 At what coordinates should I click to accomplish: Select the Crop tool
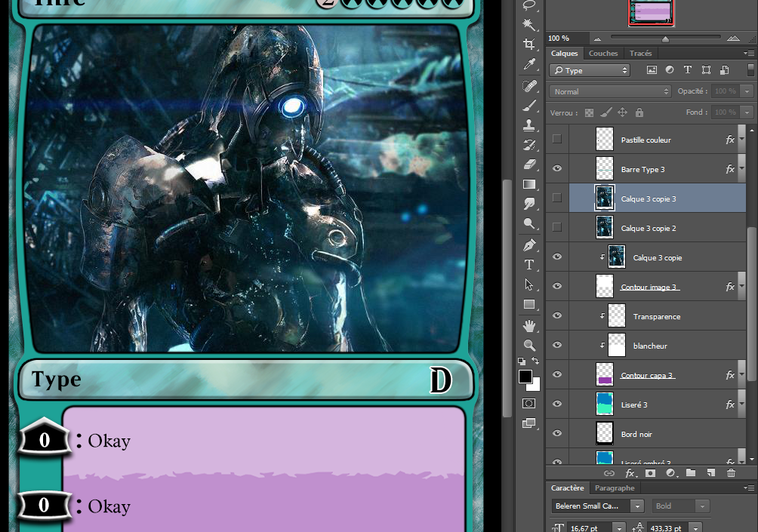click(x=529, y=45)
